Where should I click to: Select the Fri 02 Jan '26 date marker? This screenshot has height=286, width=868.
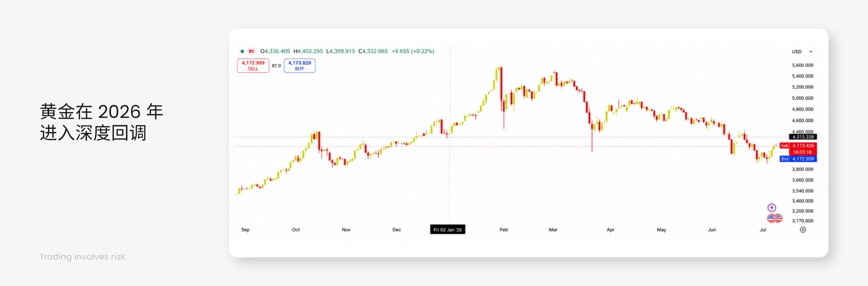447,230
